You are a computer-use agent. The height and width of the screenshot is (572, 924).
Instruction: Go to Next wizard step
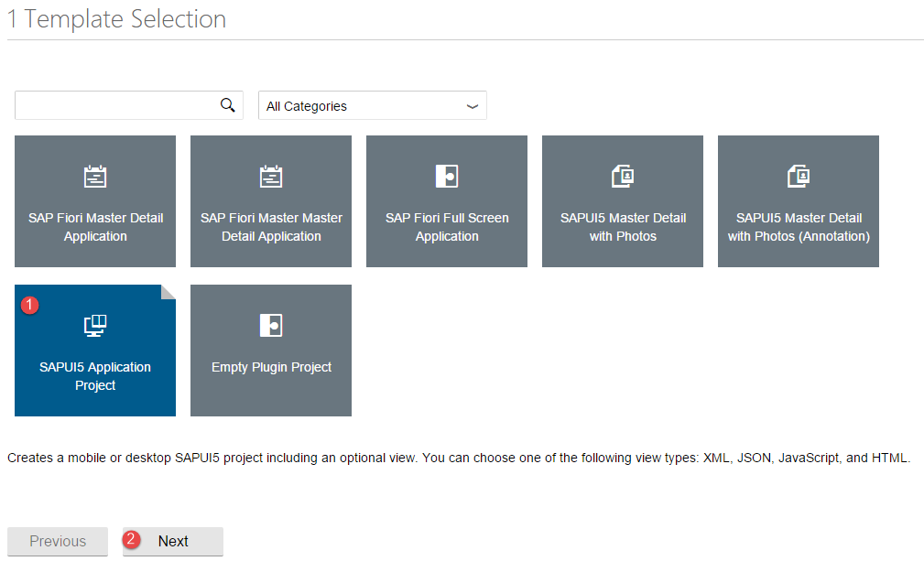point(173,542)
